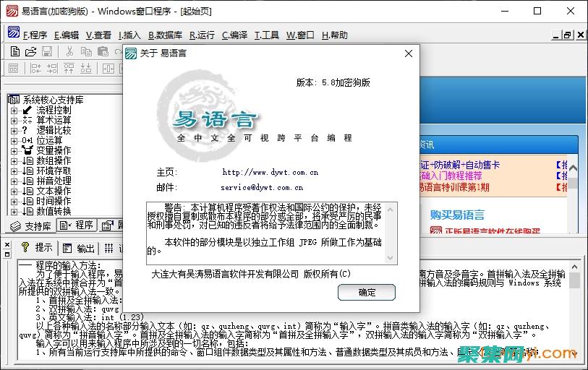
Task: Click the 系统核心支持库 book icon at the tree root
Action: pyautogui.click(x=14, y=99)
